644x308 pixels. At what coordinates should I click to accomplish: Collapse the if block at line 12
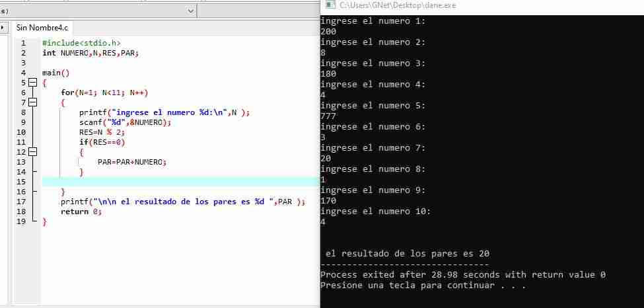pyautogui.click(x=32, y=152)
